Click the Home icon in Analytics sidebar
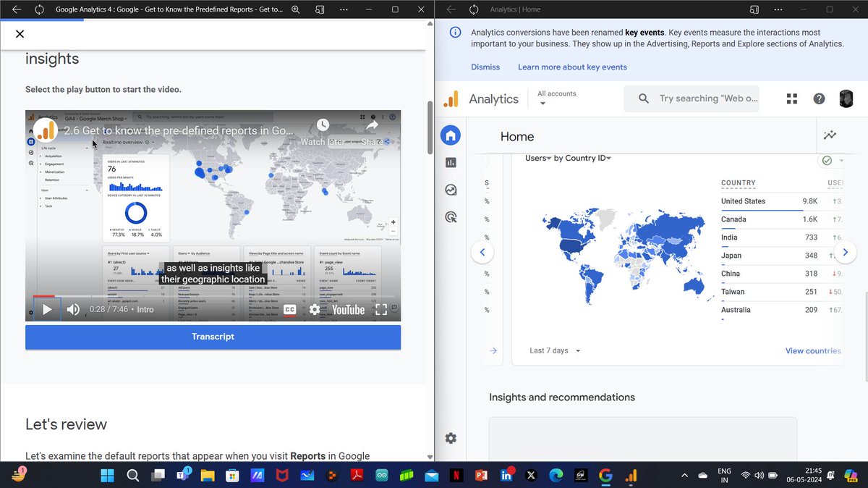The image size is (868, 488). pyautogui.click(x=451, y=135)
